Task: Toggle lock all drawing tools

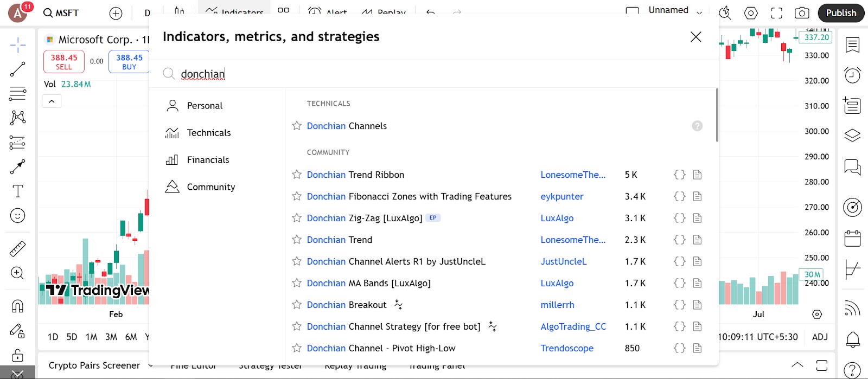Action: (18, 355)
